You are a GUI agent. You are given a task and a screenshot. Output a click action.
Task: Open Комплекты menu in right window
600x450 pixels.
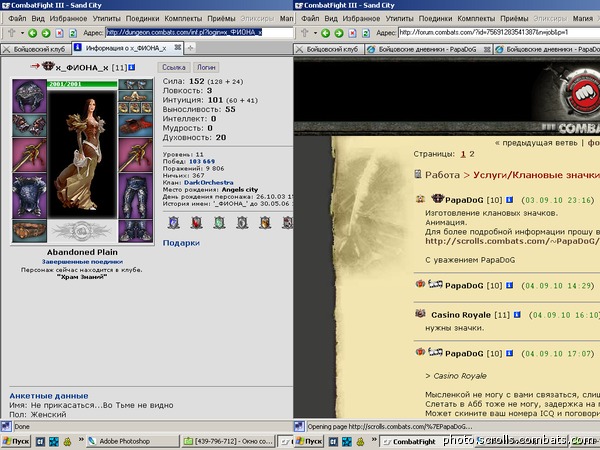476,18
